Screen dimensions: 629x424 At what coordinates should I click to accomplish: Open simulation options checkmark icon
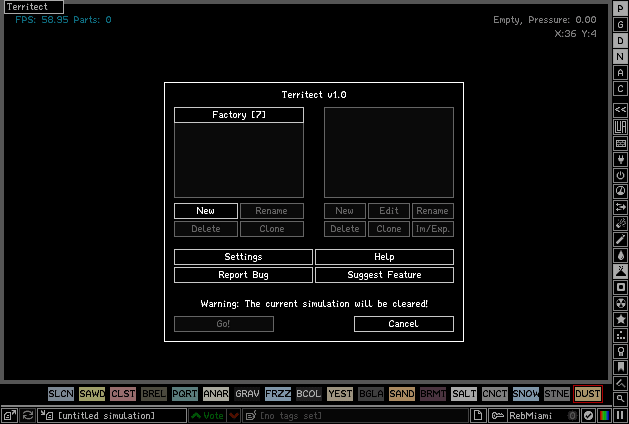[588, 416]
